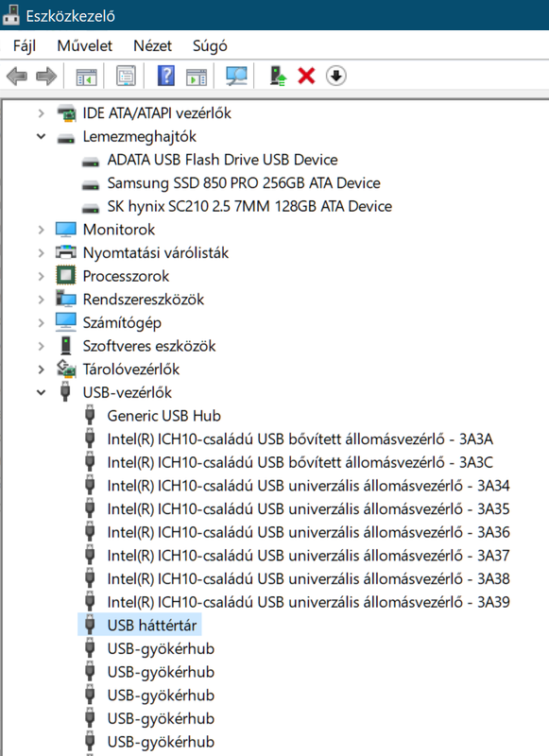Click the Generic USB Hub icon

point(90,415)
